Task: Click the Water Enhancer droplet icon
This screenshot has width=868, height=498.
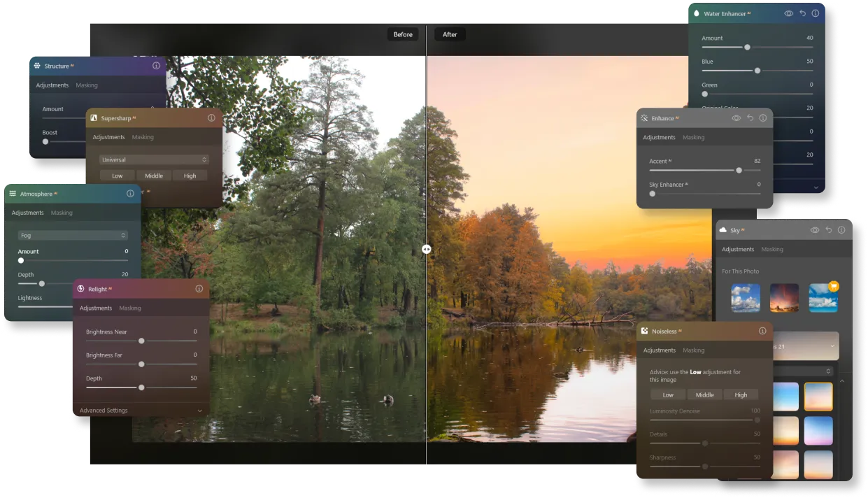Action: (x=697, y=13)
